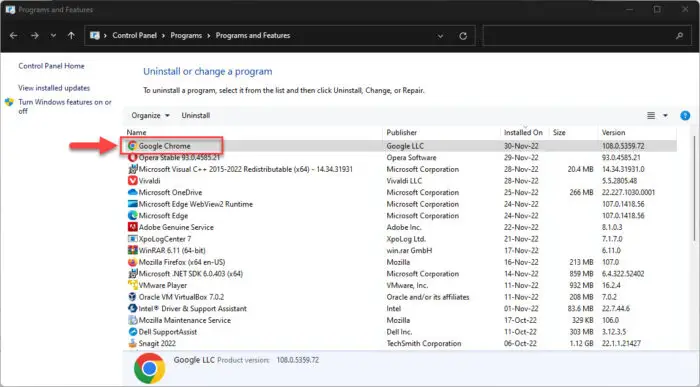Image resolution: width=700 pixels, height=387 pixels.
Task: Open the view options dropdown arrow
Action: (665, 116)
